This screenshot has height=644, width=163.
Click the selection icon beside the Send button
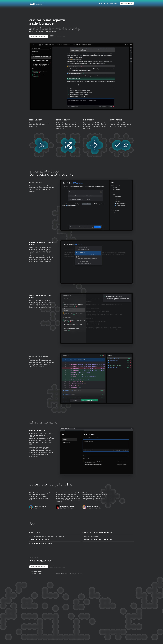92,227
